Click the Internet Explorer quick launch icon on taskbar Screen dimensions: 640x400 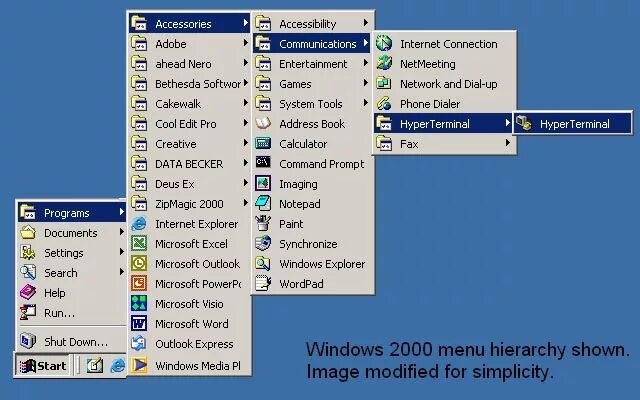[x=118, y=365]
